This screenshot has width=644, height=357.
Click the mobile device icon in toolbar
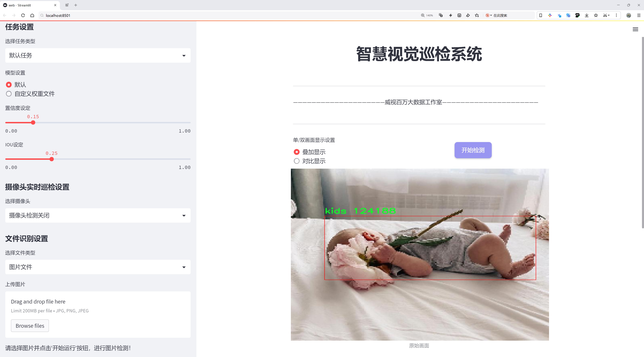point(541,15)
